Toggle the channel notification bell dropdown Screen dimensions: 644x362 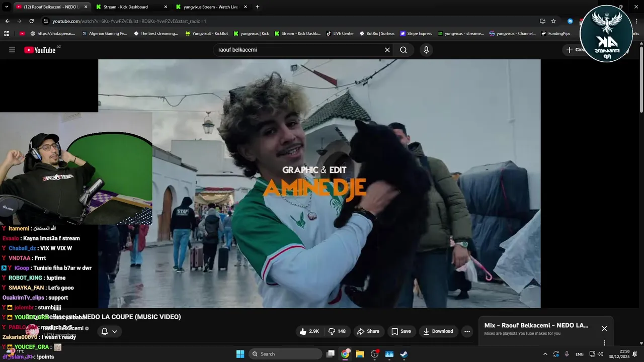click(109, 331)
